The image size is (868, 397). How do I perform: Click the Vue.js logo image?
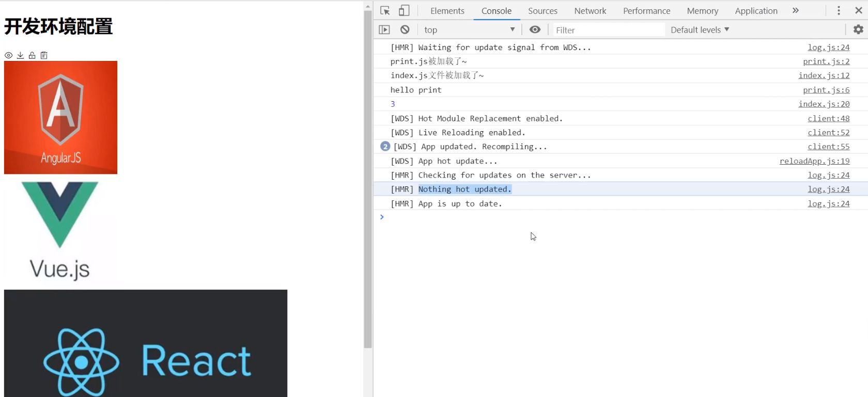pos(60,231)
